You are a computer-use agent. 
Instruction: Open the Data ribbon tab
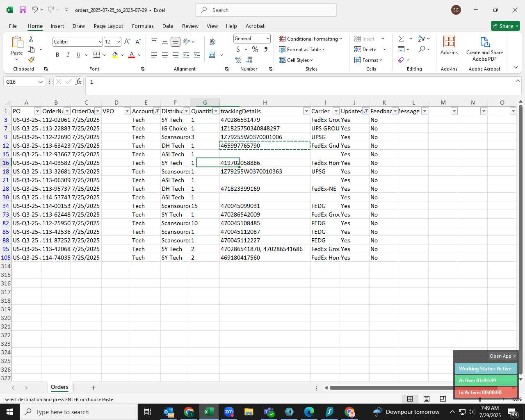168,26
